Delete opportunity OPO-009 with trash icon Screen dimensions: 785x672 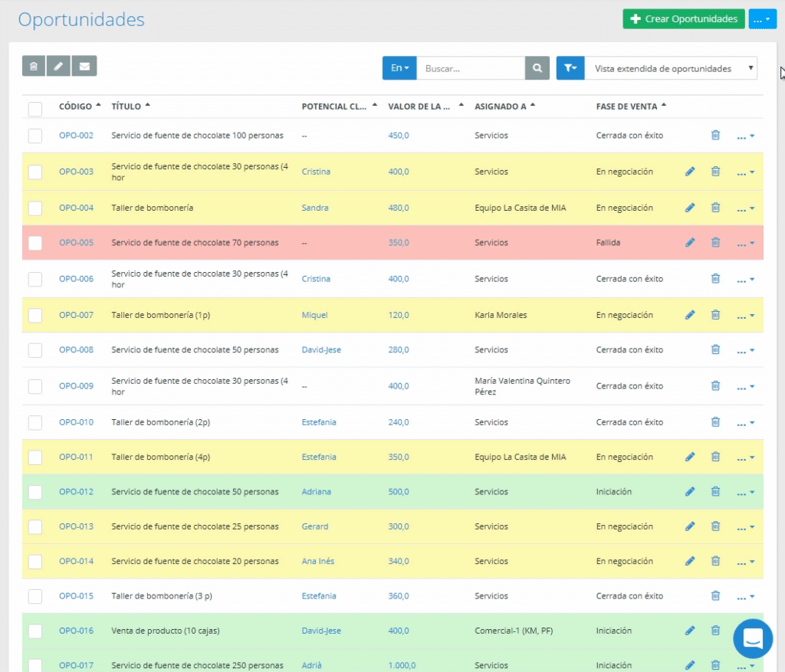click(x=715, y=385)
